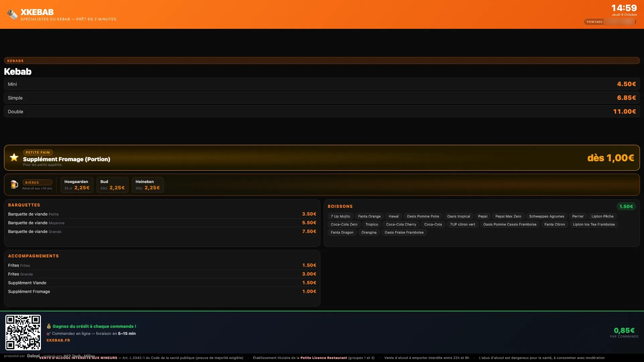Click the Oasis Pomme Cassis Framboise chip
Viewport: 644px width, 362px height.
[510, 224]
